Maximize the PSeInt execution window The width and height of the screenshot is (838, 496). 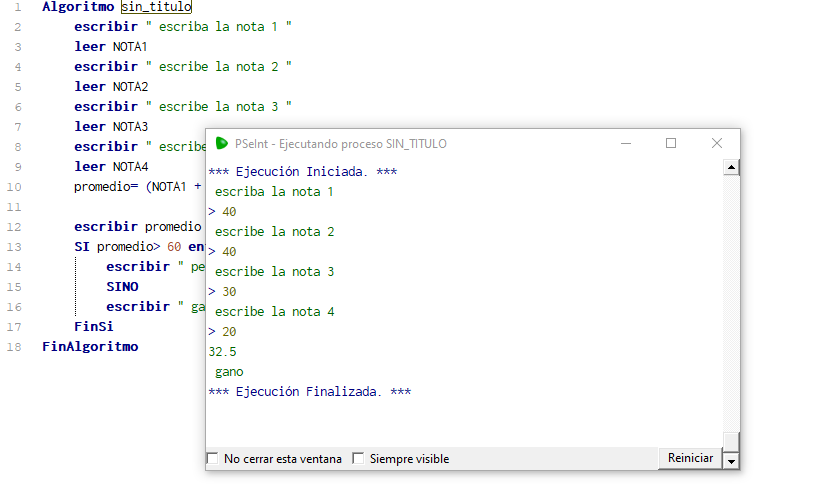671,143
